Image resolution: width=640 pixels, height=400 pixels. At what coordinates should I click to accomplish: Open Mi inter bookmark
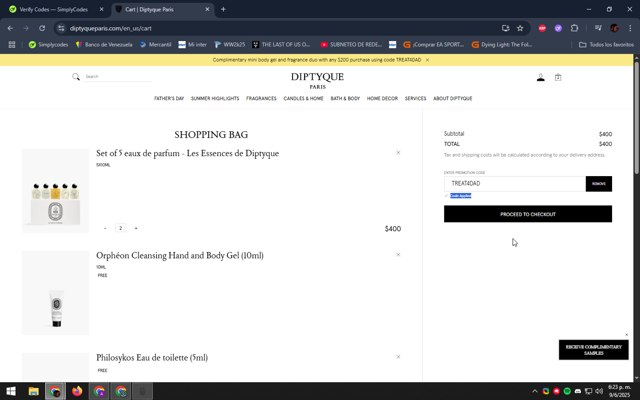pos(193,44)
